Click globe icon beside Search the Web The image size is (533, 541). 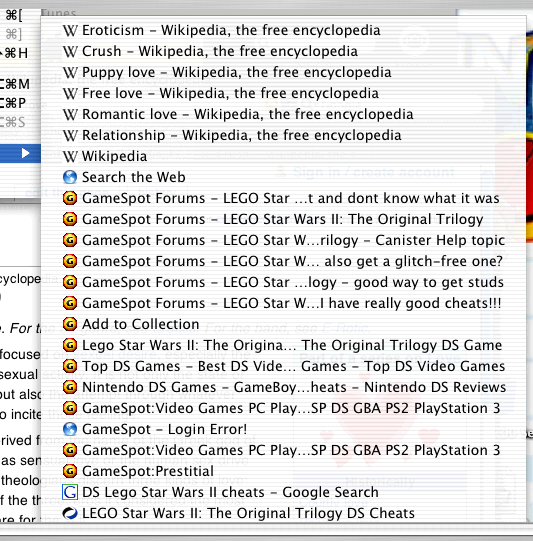point(70,177)
